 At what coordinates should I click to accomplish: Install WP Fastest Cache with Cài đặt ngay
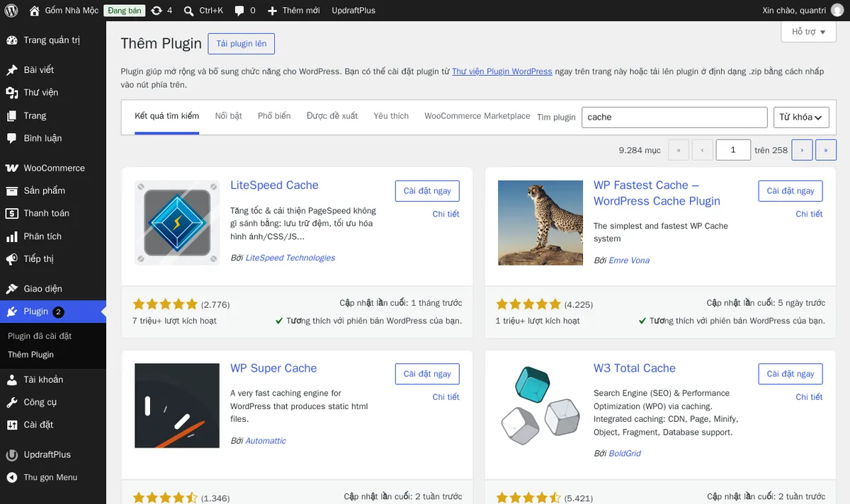pos(790,191)
